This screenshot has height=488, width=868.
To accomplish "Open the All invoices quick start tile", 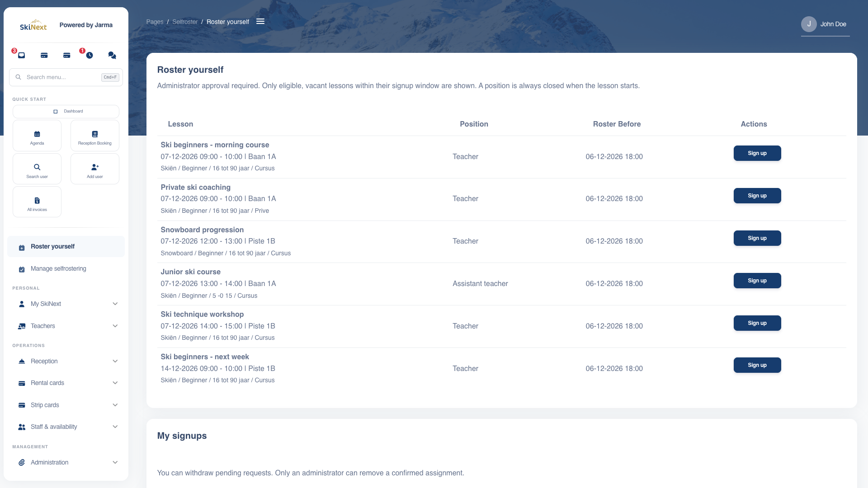I will point(37,202).
